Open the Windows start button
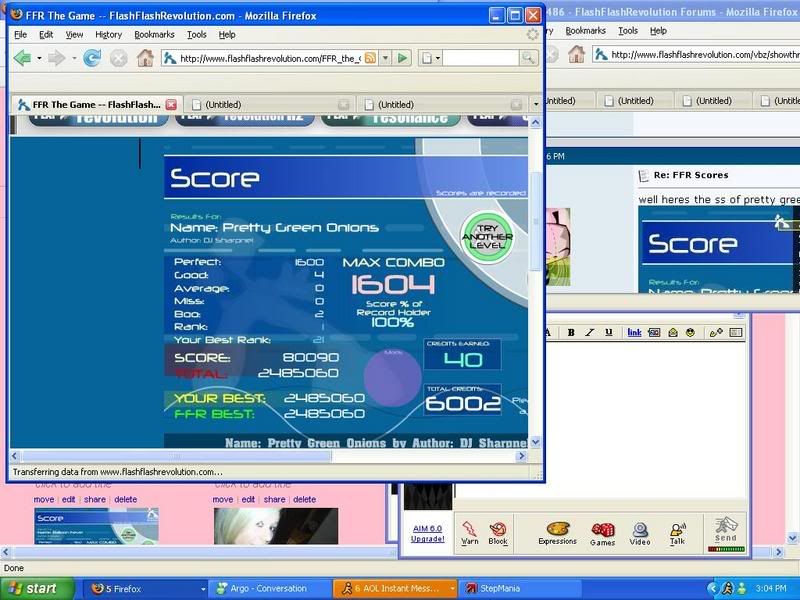Screen dimensions: 800x600 pyautogui.click(x=36, y=589)
